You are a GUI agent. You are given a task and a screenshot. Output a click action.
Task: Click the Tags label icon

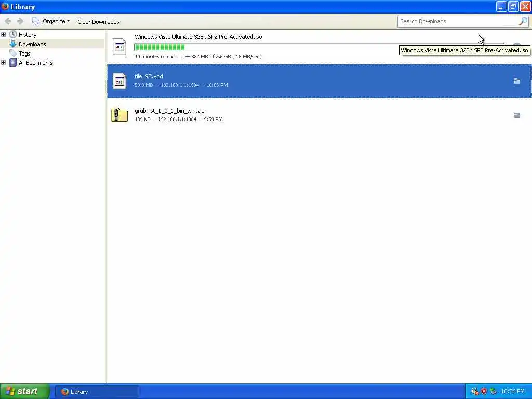pos(13,54)
